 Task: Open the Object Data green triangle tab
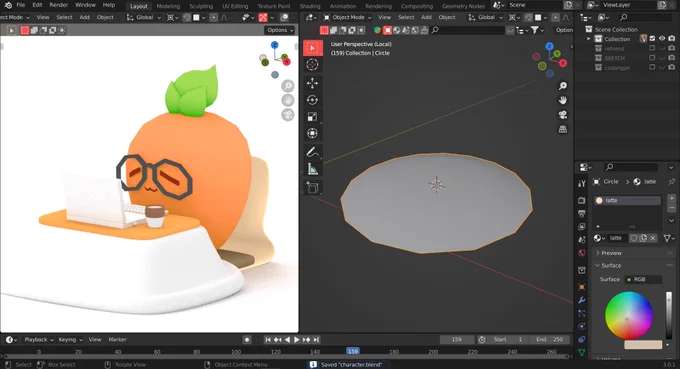pyautogui.click(x=582, y=353)
